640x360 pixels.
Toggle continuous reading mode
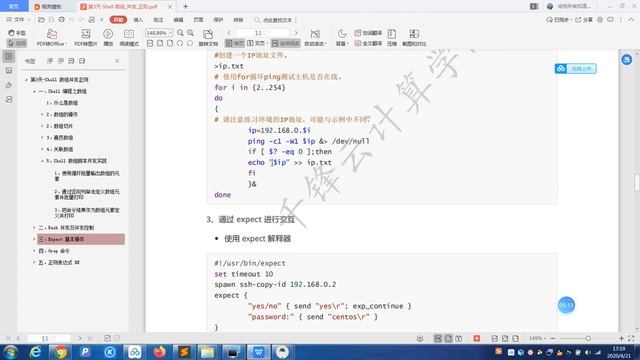click(x=285, y=43)
